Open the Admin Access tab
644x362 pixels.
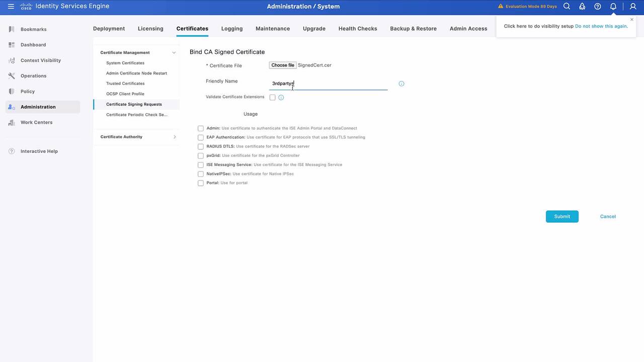coord(468,29)
